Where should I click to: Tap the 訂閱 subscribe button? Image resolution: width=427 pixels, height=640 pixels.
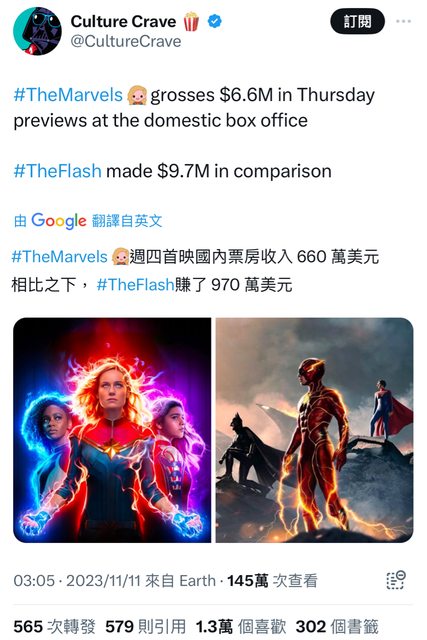357,21
